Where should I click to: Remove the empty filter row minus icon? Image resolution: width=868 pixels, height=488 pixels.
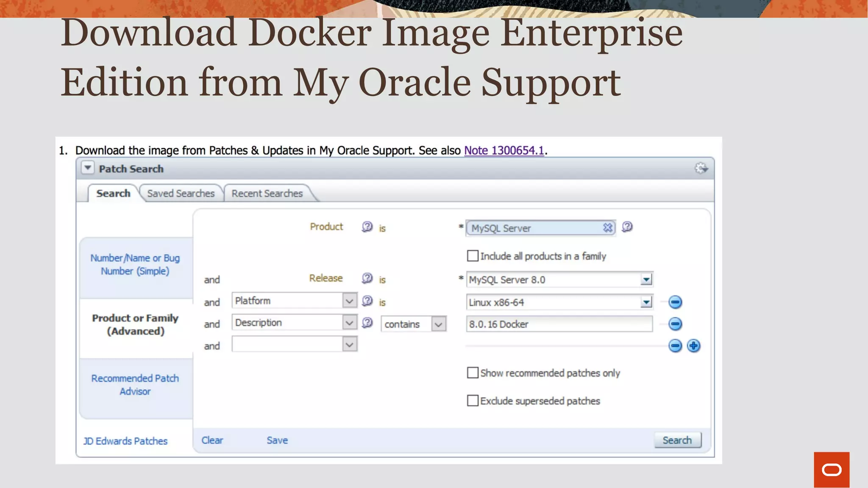click(675, 346)
